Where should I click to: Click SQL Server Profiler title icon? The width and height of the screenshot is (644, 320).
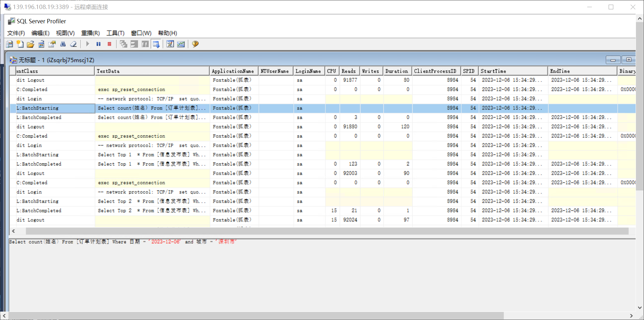coord(11,21)
